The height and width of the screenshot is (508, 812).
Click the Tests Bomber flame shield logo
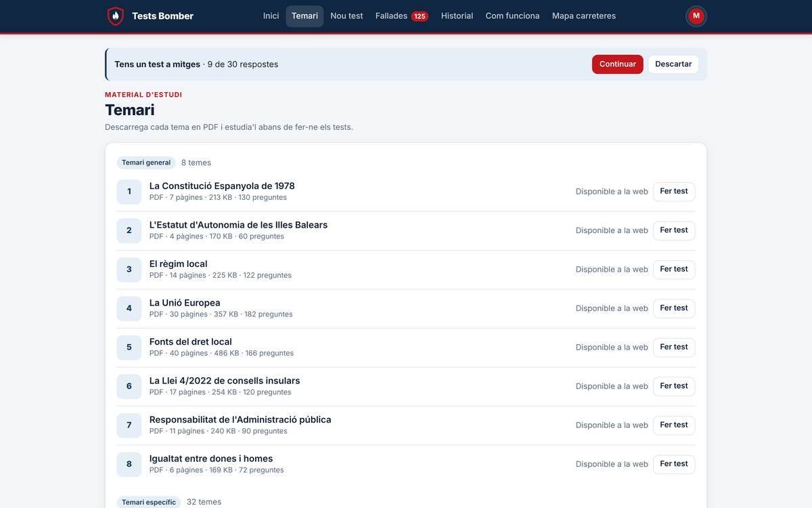coord(116,16)
